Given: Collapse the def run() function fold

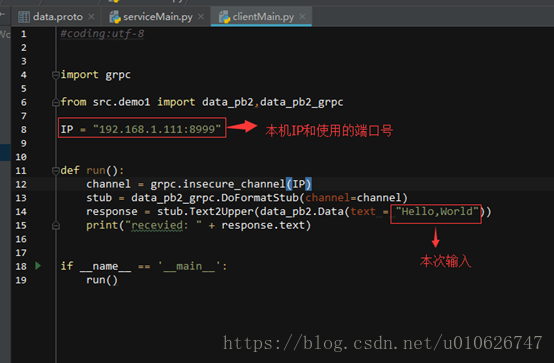Looking at the screenshot, I should click(55, 171).
